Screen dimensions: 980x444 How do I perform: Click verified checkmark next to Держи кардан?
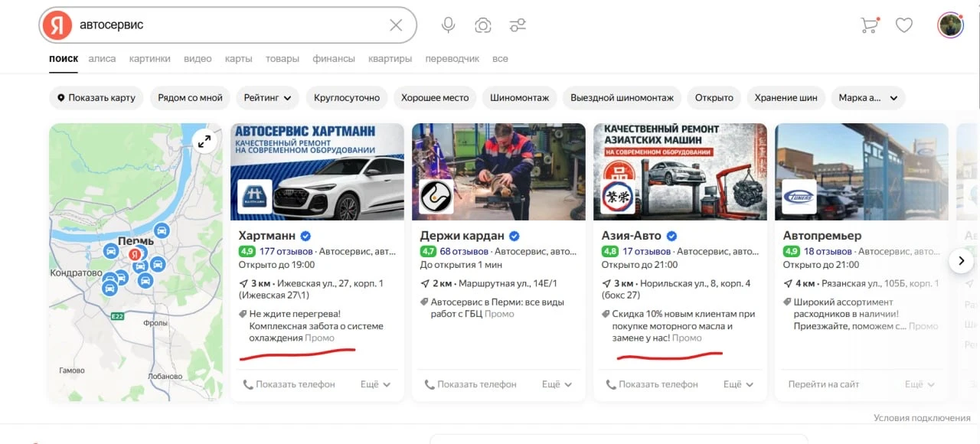(x=514, y=236)
